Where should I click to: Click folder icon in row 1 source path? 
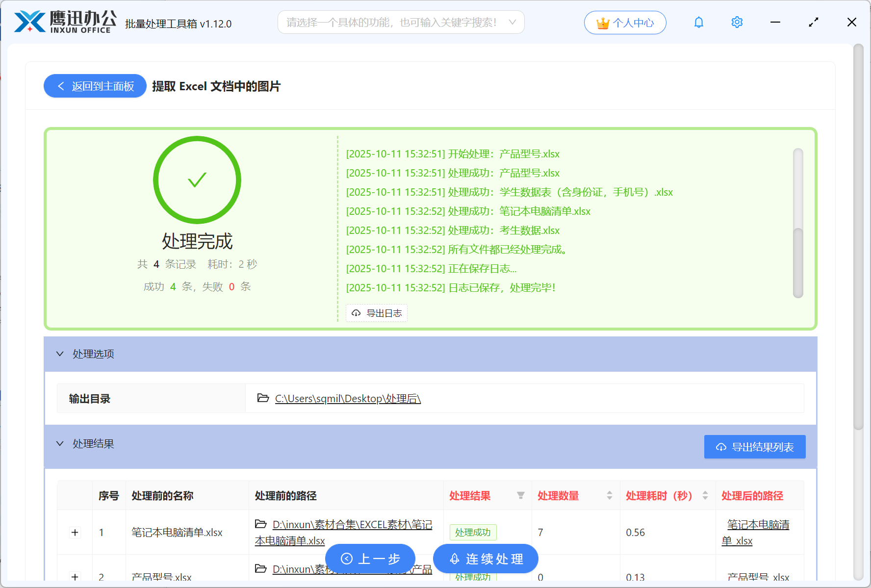(x=261, y=524)
